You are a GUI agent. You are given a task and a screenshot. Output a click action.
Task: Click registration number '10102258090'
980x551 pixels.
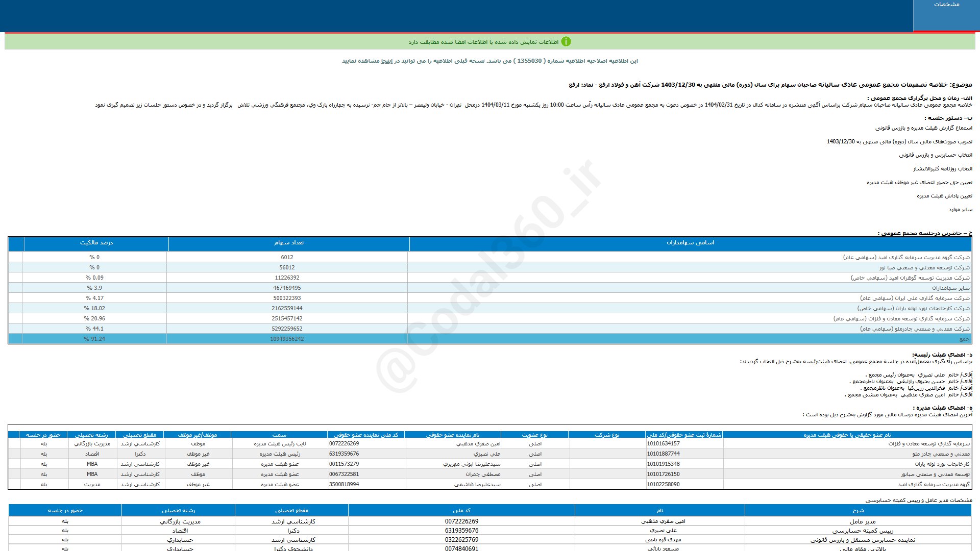coord(663,485)
